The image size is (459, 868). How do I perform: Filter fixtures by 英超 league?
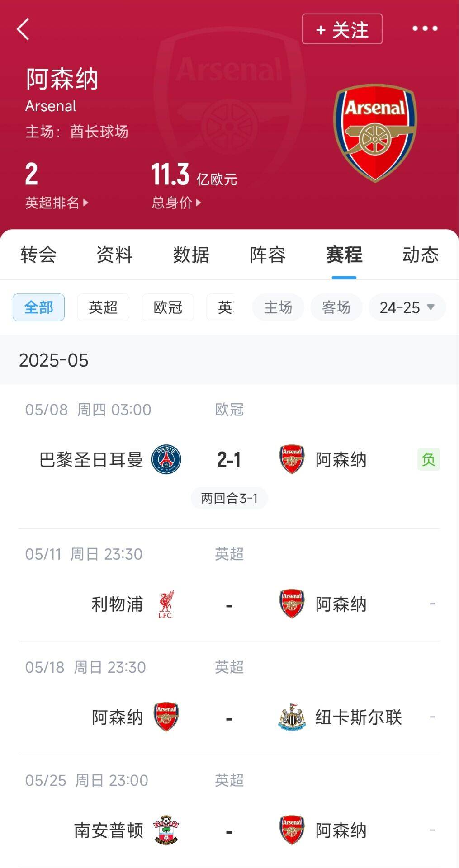[103, 307]
